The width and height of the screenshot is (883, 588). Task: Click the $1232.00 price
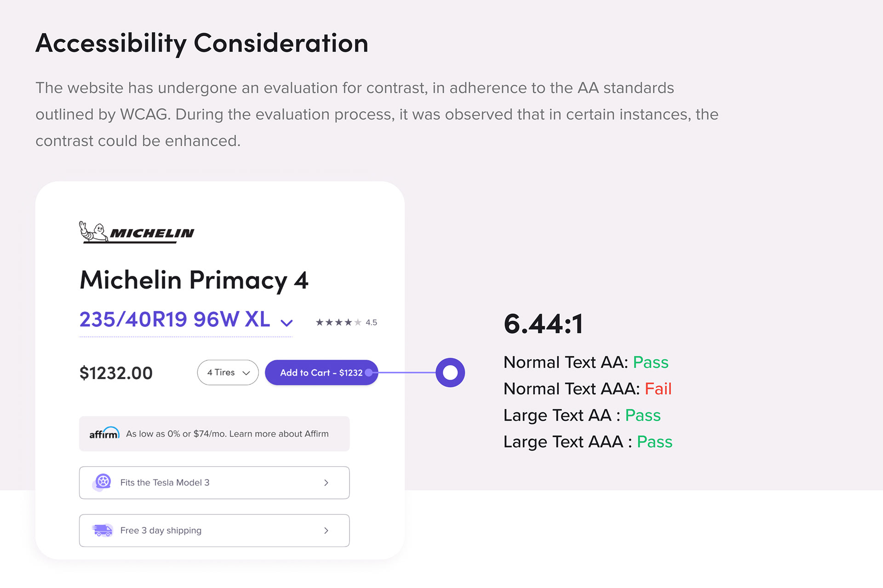pyautogui.click(x=116, y=373)
